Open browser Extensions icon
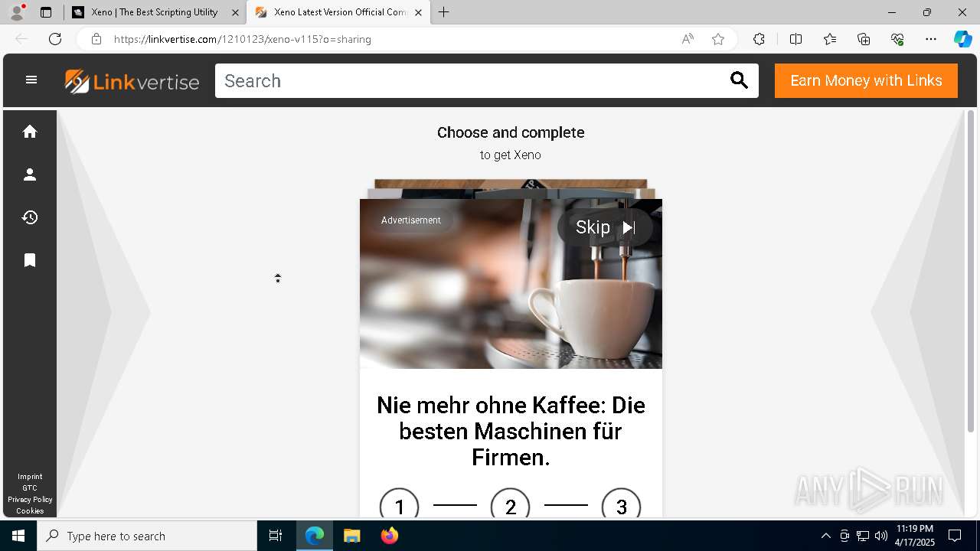980x551 pixels. pyautogui.click(x=759, y=39)
